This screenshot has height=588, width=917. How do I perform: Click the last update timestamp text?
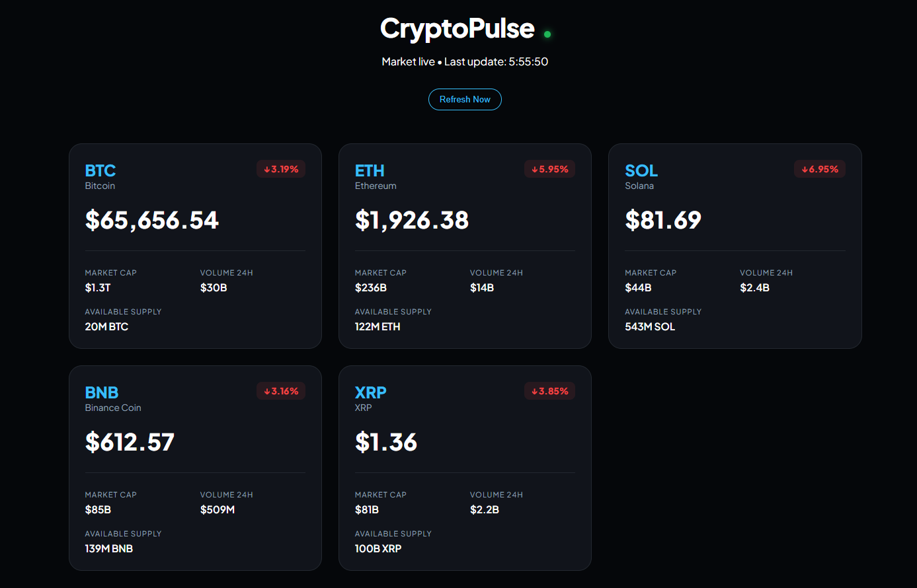point(496,61)
